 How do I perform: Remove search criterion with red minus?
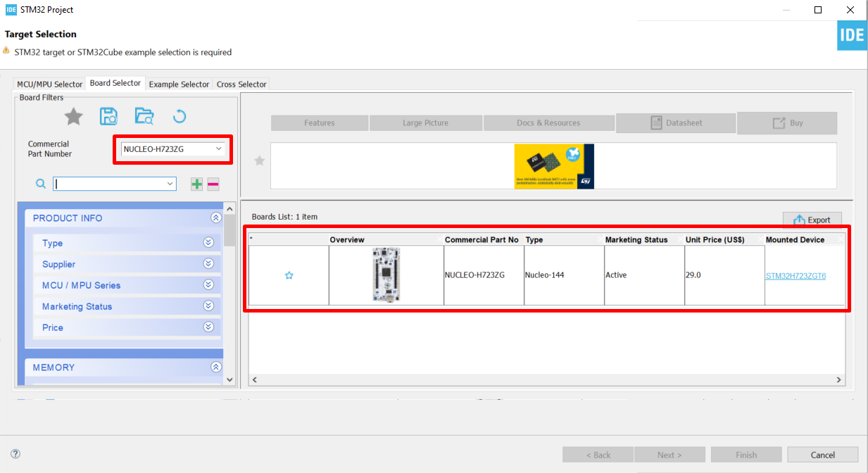212,183
